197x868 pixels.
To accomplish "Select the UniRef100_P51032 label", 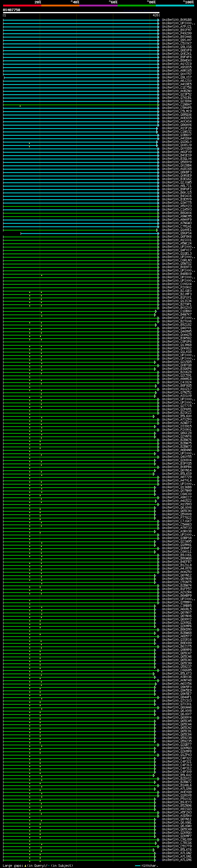I will (x=177, y=799).
